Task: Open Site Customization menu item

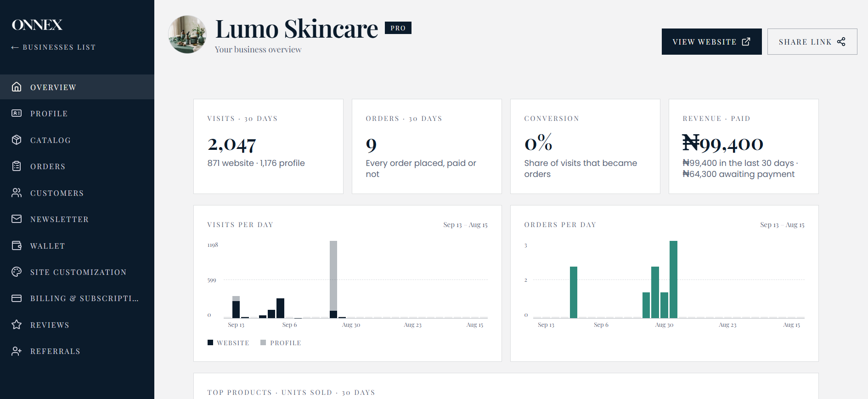Action: pos(77,272)
